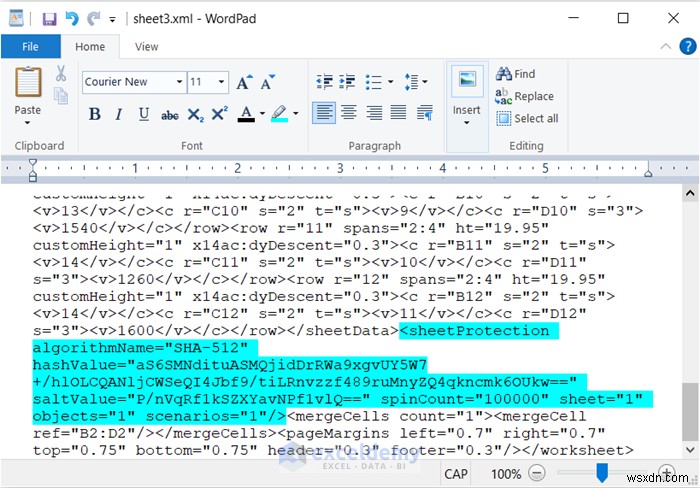Increase paragraph indent
700x488 pixels.
pos(347,82)
